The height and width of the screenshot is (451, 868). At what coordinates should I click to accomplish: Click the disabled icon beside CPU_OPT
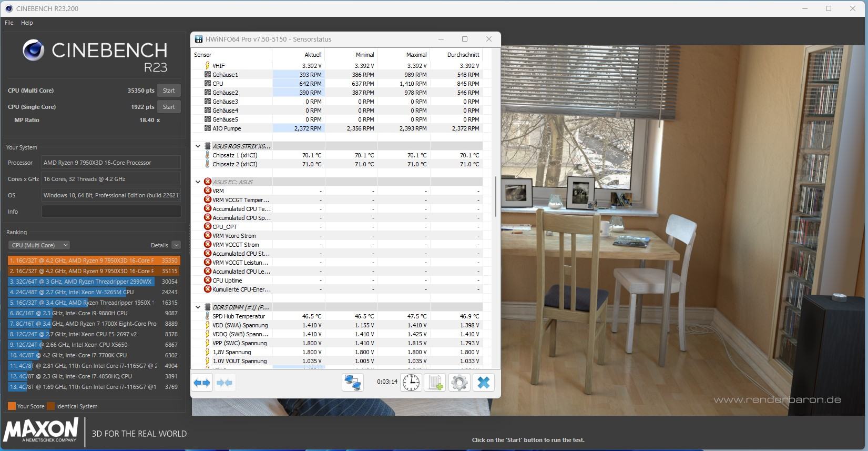coord(208,226)
